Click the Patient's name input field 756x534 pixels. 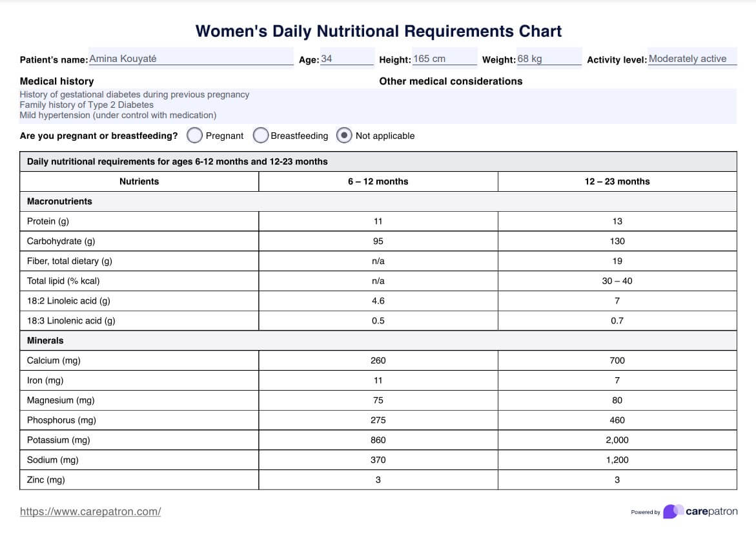tap(190, 59)
